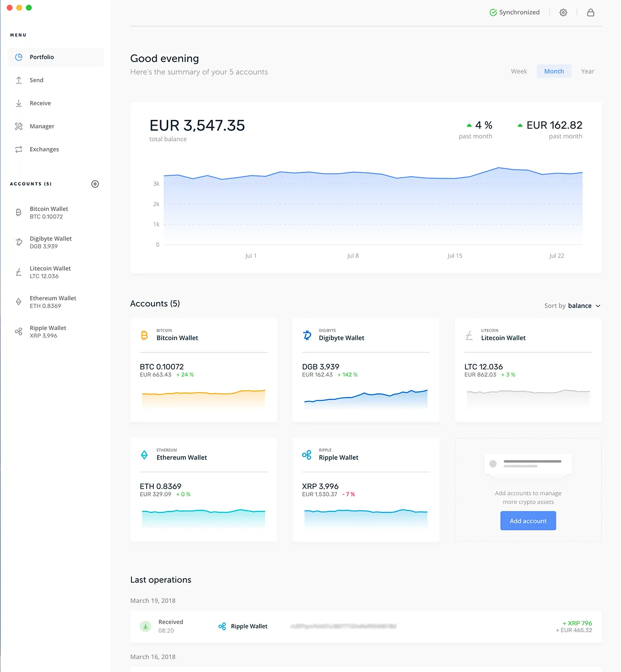
Task: Open Litecoin Wallet card title
Action: [x=504, y=338]
